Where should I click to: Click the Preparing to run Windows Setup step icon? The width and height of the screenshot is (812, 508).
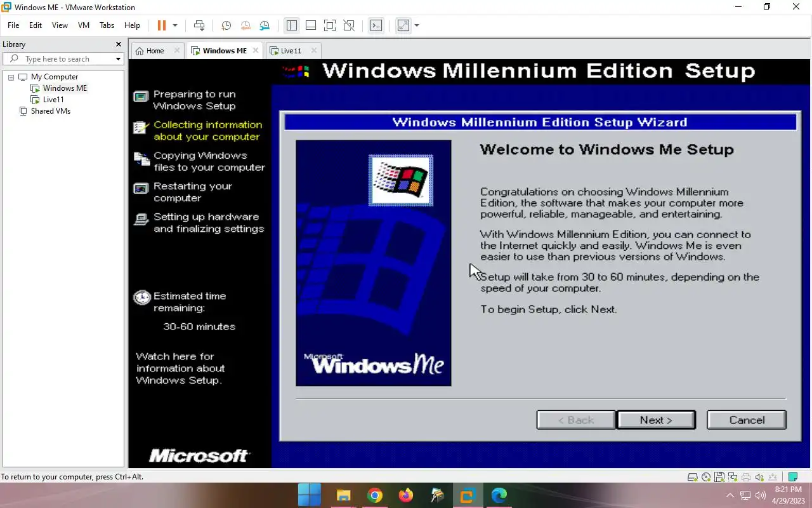140,97
